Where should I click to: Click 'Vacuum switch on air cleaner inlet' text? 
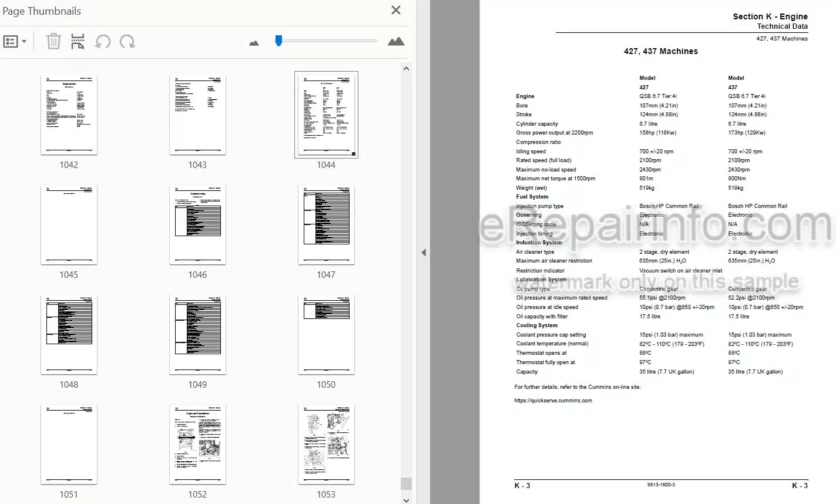[680, 271]
